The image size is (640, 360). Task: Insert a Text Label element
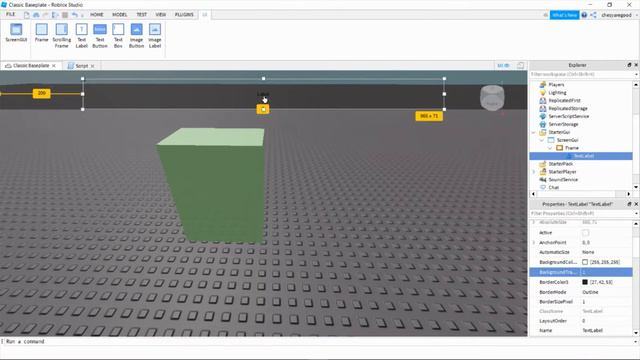(82, 36)
